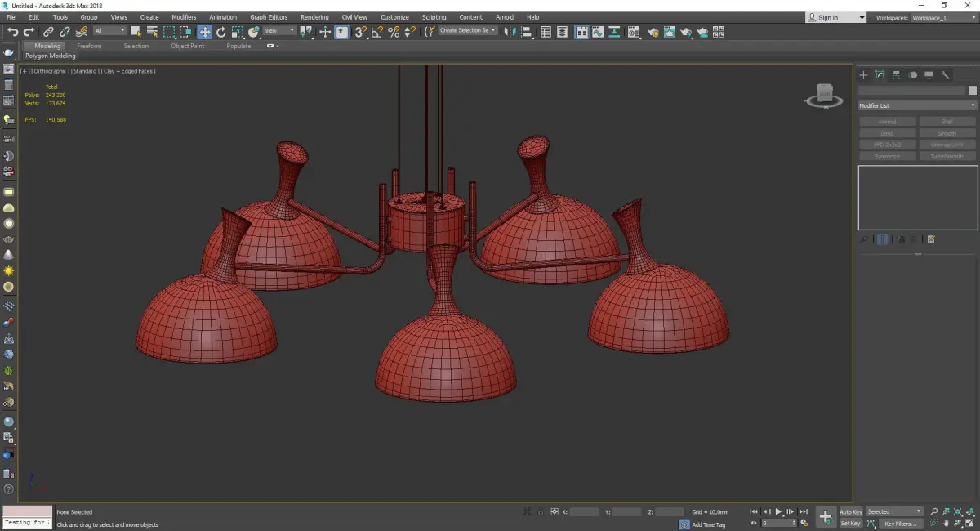Click the Unwrap UVW modifier button

[x=947, y=145]
